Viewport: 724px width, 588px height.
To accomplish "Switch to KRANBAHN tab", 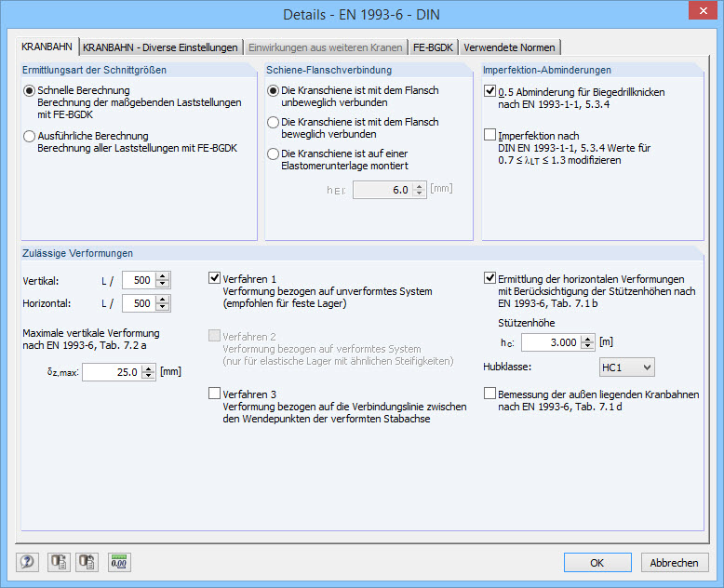I will [47, 47].
